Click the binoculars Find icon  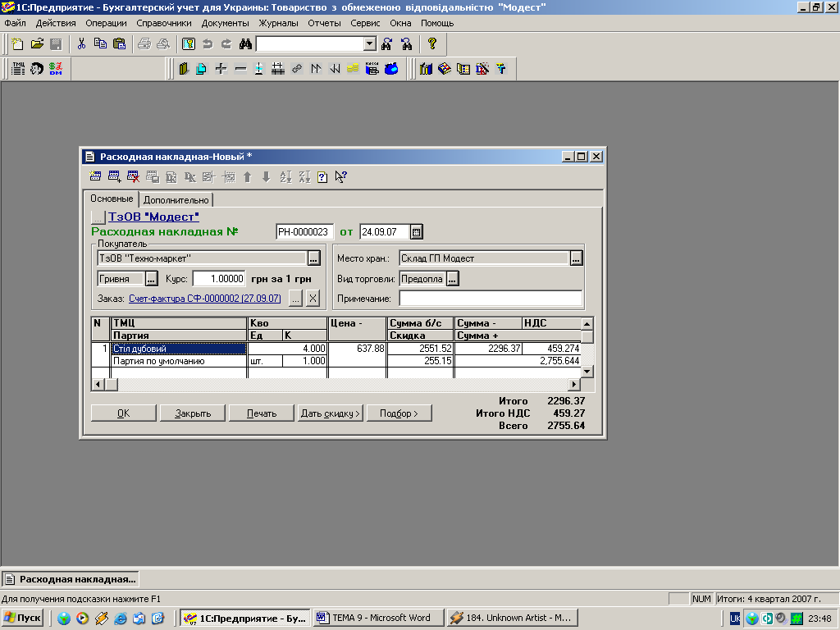pos(245,44)
